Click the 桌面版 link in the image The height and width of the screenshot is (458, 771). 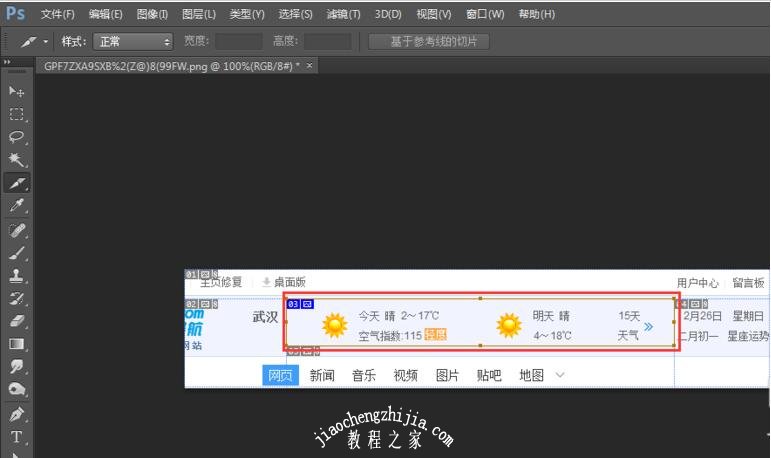289,282
